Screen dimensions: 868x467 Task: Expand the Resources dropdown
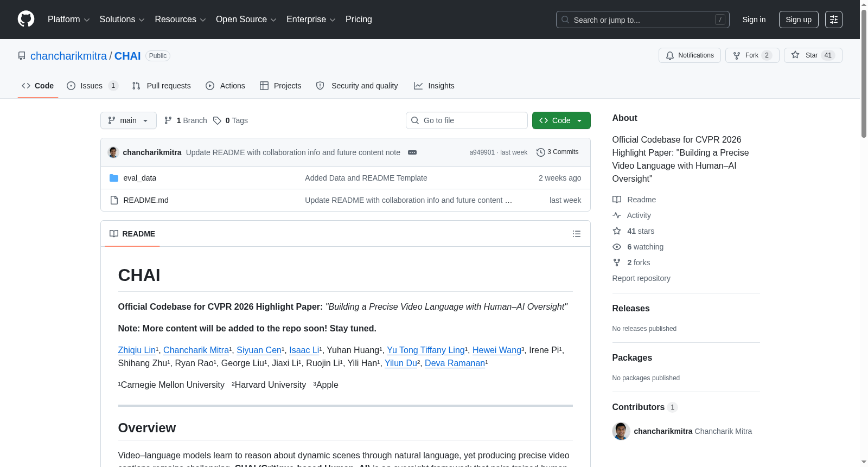pyautogui.click(x=180, y=20)
